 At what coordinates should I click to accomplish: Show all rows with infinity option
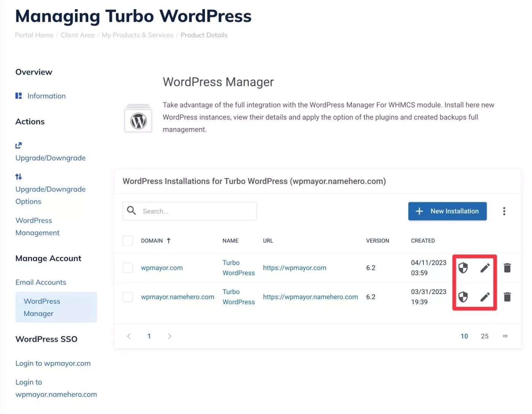pos(505,336)
